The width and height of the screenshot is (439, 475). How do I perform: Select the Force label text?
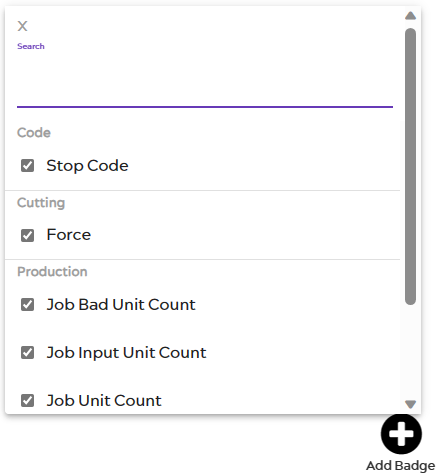[x=69, y=235]
